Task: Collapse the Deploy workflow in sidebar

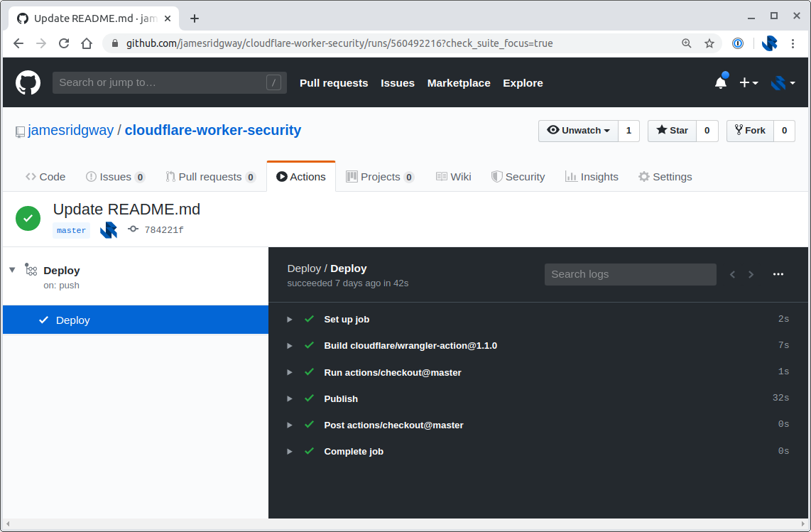Action: pos(12,270)
